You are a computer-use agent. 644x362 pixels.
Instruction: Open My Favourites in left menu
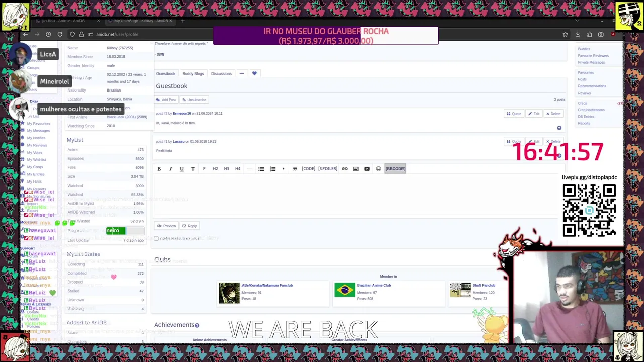[38, 123]
